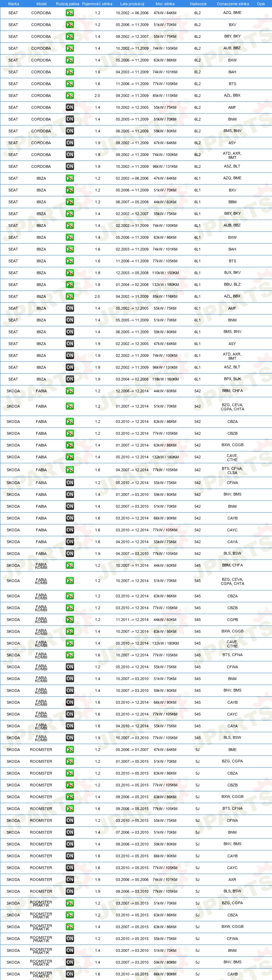Click the 'Lata produkcji' column header
This screenshot has width=272, height=980.
(132, 4)
